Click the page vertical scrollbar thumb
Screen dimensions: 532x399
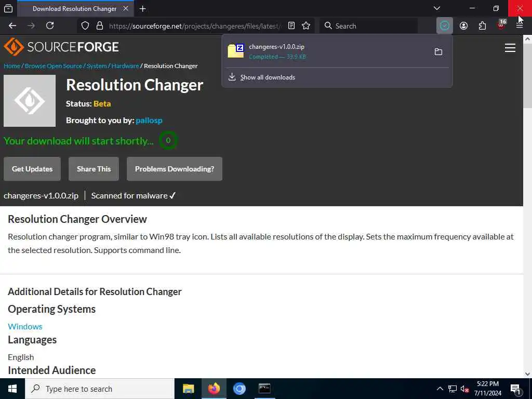pyautogui.click(x=527, y=76)
